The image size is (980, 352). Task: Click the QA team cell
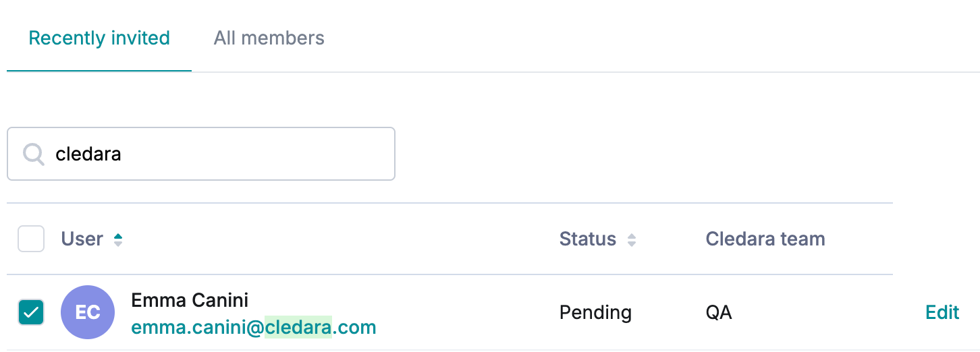pos(719,313)
